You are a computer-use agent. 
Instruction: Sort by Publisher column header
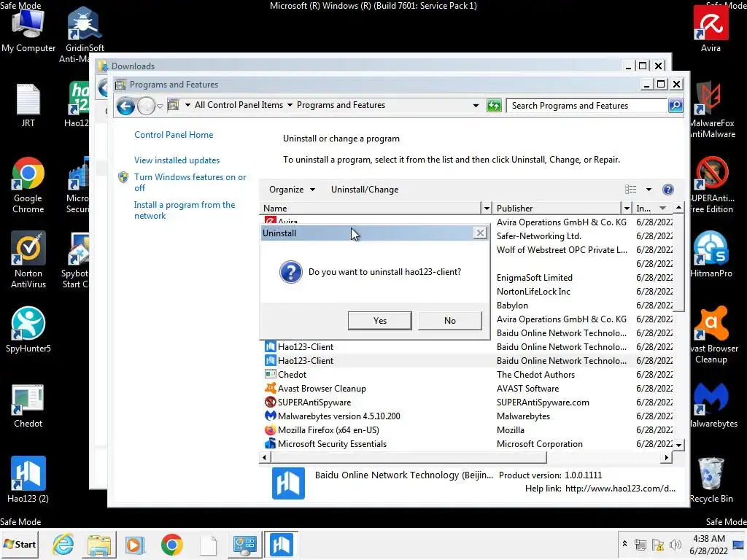pyautogui.click(x=557, y=208)
